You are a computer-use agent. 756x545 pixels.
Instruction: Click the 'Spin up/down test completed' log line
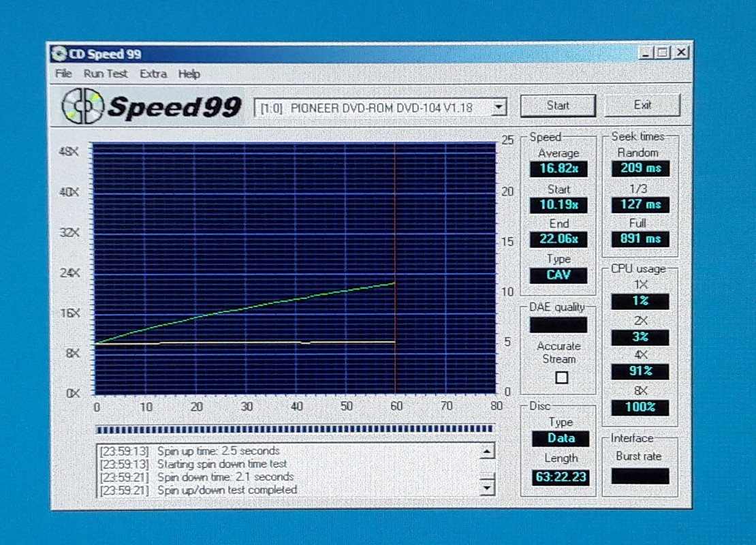click(x=198, y=490)
